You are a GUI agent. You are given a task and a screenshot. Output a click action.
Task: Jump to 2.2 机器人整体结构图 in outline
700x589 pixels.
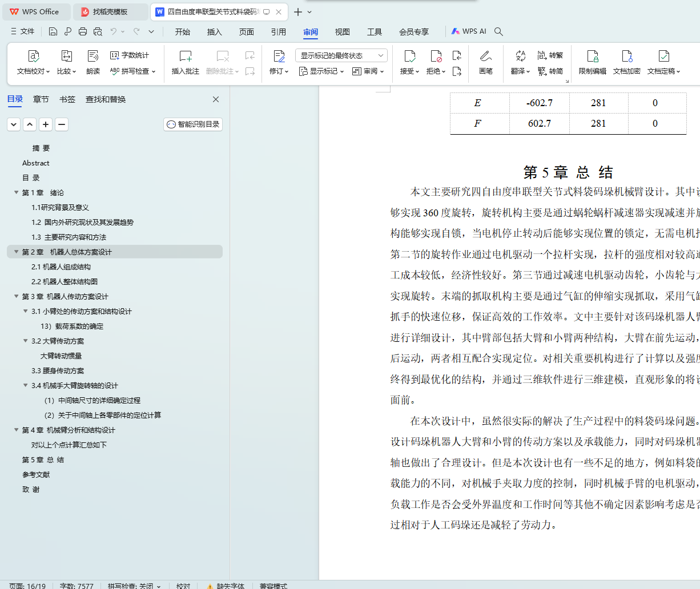pos(65,281)
